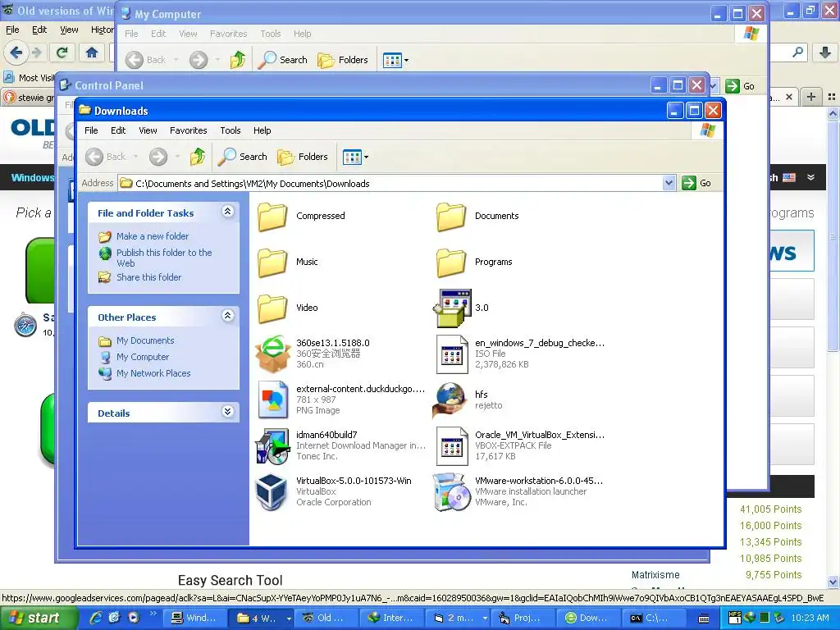Image resolution: width=840 pixels, height=630 pixels.
Task: Open the address bar dropdown in Downloads
Action: pos(669,183)
